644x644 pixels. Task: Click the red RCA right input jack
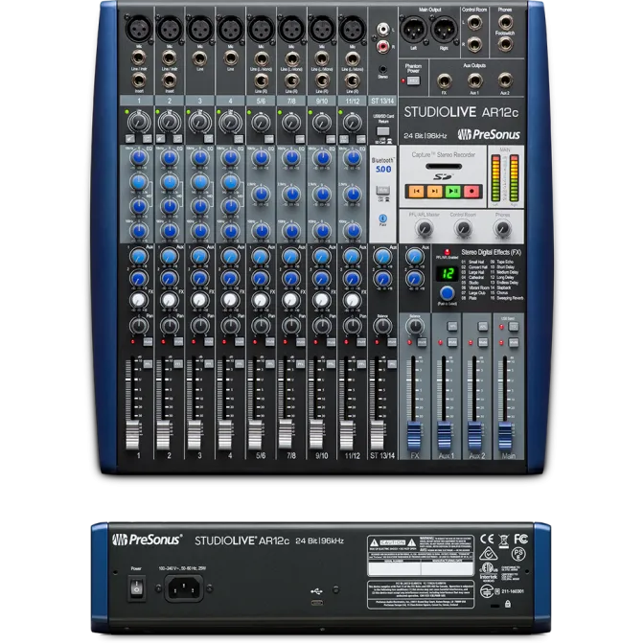(x=382, y=46)
